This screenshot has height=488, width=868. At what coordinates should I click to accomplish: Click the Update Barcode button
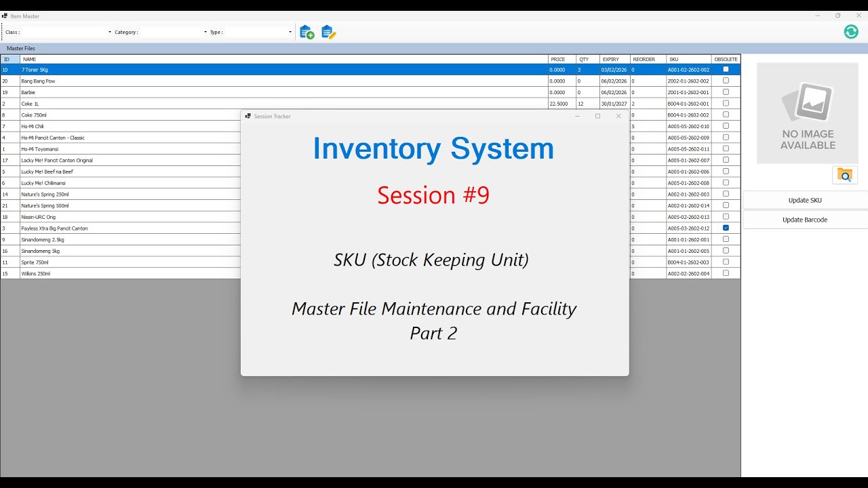(x=805, y=220)
